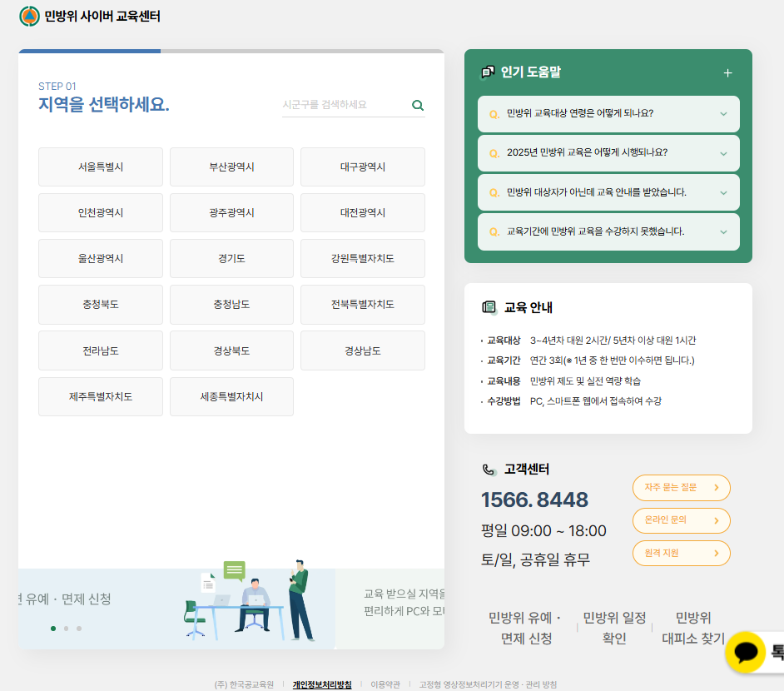Click the arrow icon on 원격 지원
This screenshot has width=784, height=691.
pyautogui.click(x=716, y=553)
